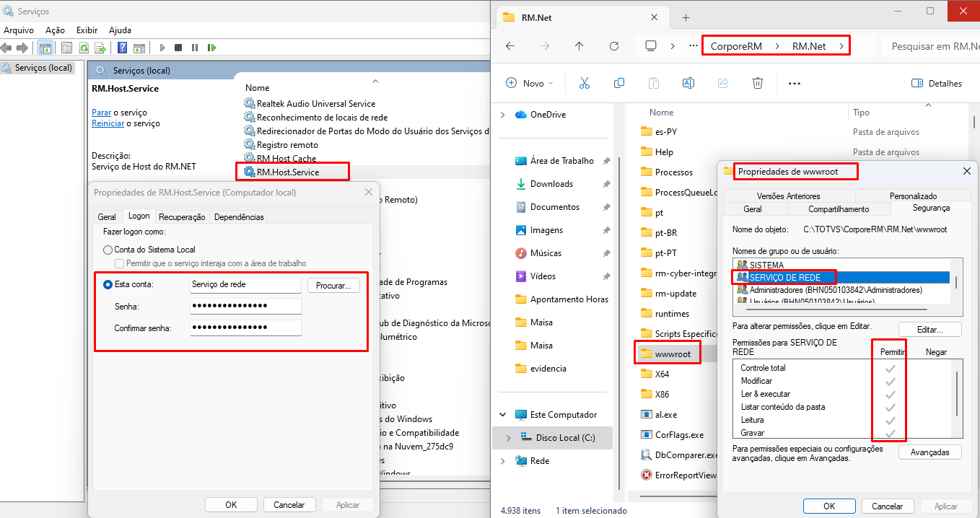Click OK in wwwroot properties dialog
Image resolution: width=980 pixels, height=518 pixels.
point(829,506)
